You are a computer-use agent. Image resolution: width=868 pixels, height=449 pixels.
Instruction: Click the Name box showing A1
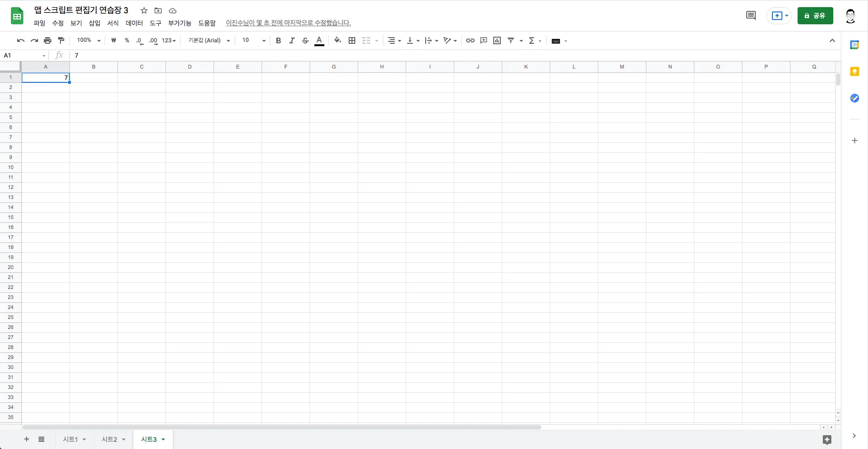point(24,56)
